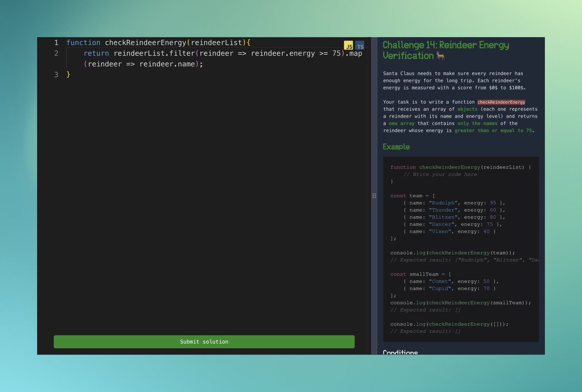Click the green 'objects' word in the description
The image size is (582, 392).
(x=467, y=109)
